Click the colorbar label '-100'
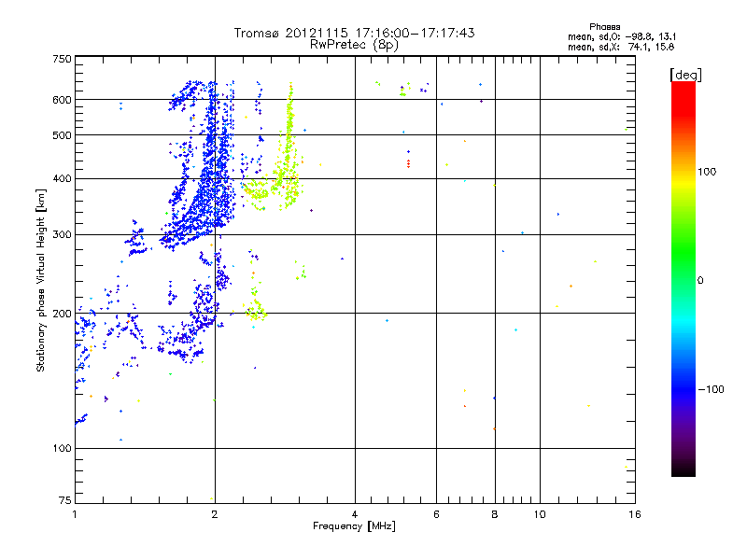Screen dimensions: 747x560 (711, 389)
